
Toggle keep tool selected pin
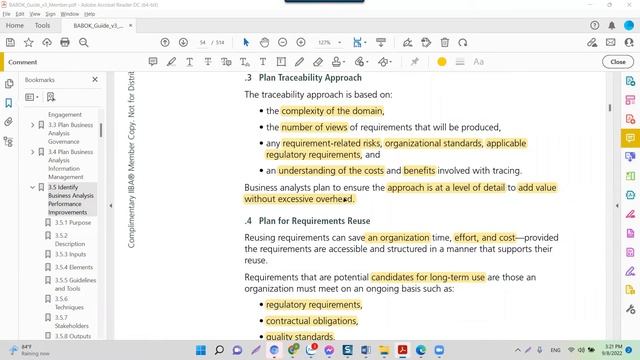tap(415, 62)
